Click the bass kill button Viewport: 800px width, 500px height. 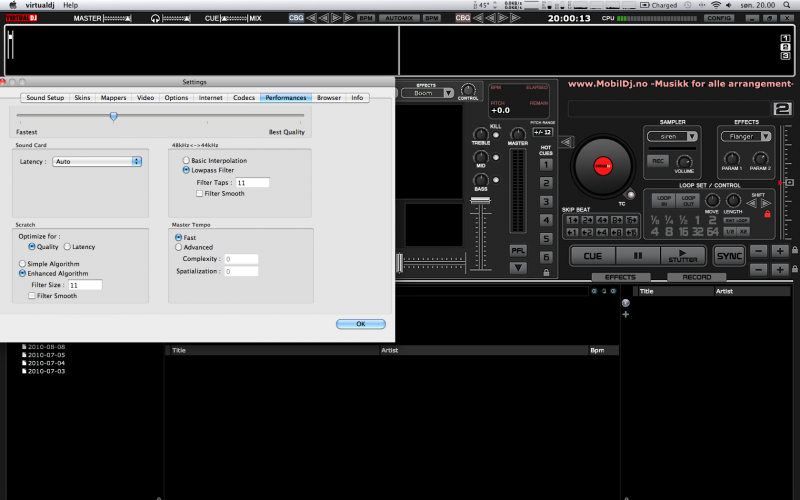495,180
